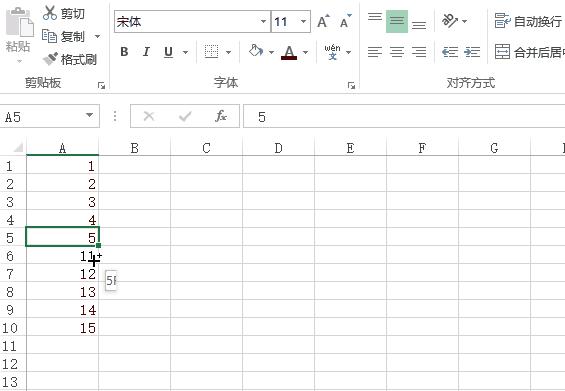This screenshot has width=565, height=391.
Task: Click the fill handle of cell A5
Action: click(98, 245)
